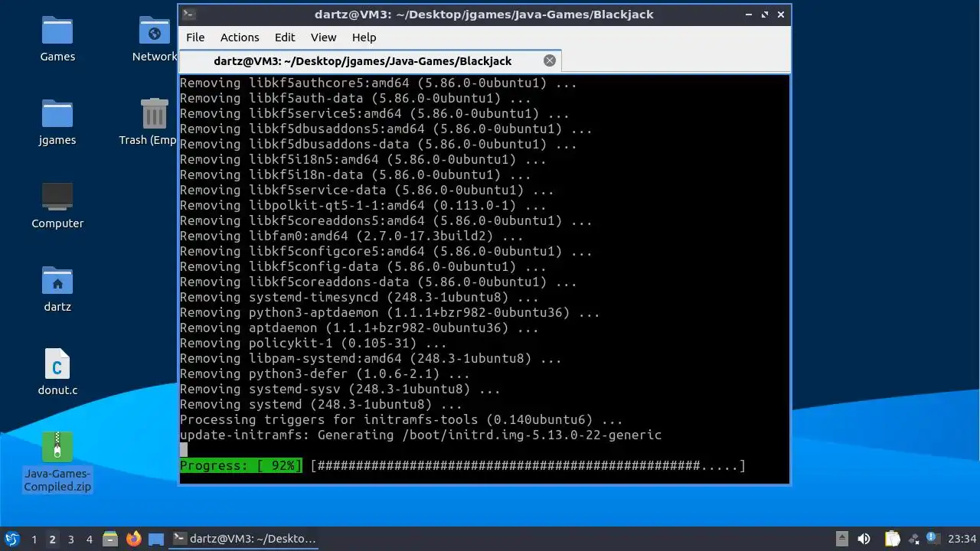
Task: Click the 'Removing systemd-sysv' line
Action: (x=340, y=389)
